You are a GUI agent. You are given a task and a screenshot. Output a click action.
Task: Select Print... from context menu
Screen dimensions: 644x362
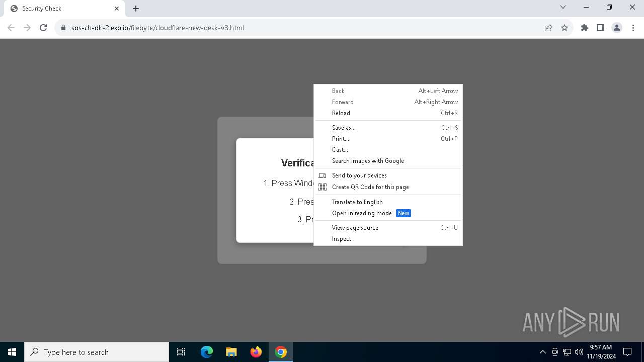[388, 139]
